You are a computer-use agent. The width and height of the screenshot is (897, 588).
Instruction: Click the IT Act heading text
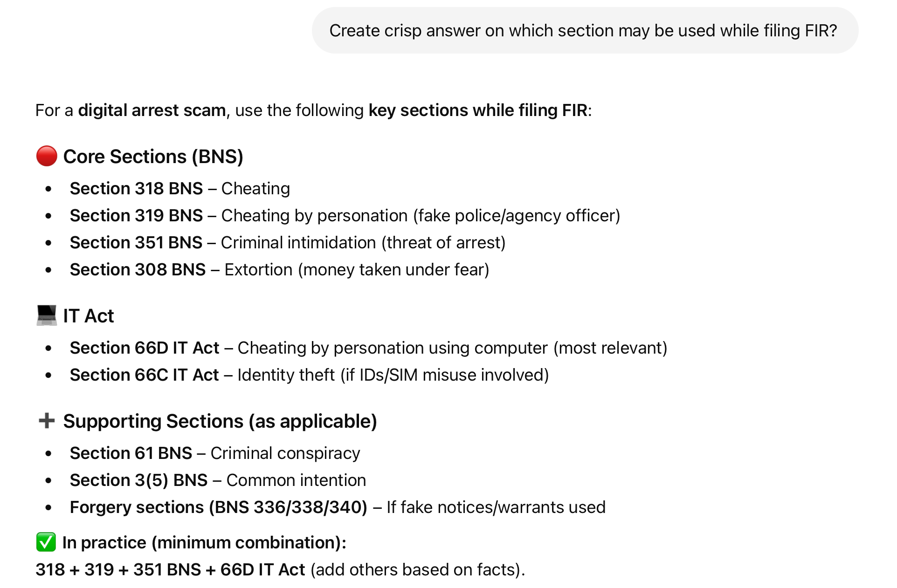point(89,316)
